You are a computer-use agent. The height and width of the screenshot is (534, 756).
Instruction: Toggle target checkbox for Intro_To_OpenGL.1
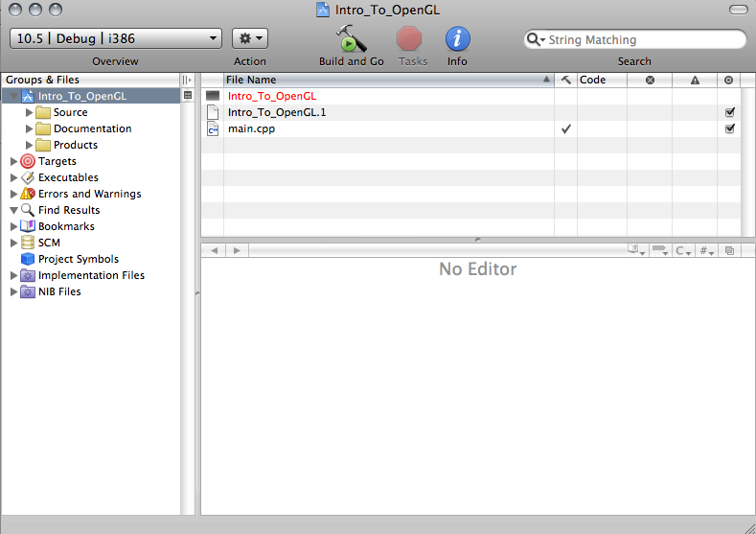[730, 112]
